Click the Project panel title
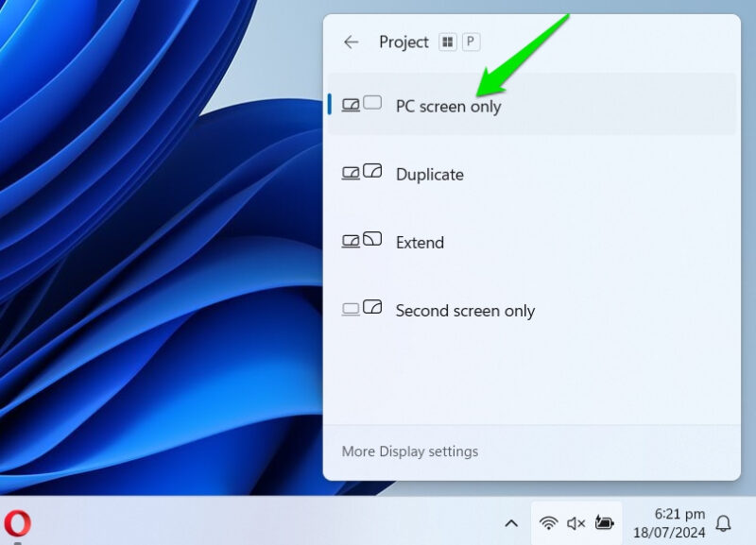The height and width of the screenshot is (545, 756). 405,42
